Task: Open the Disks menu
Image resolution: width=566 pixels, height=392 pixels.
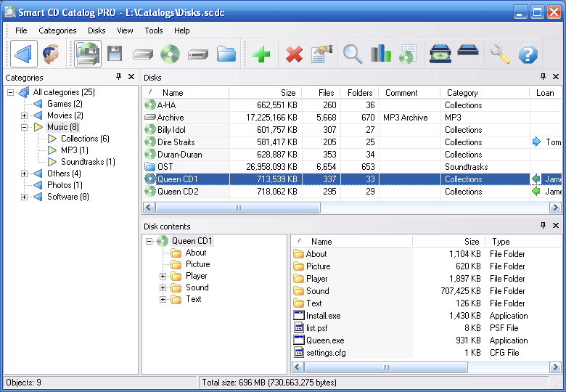Action: pos(97,30)
